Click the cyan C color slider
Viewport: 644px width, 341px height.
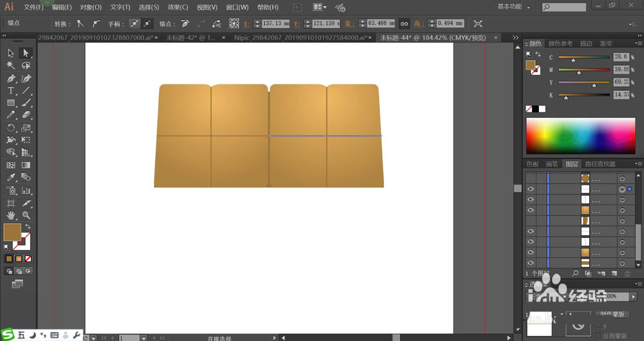coord(583,57)
